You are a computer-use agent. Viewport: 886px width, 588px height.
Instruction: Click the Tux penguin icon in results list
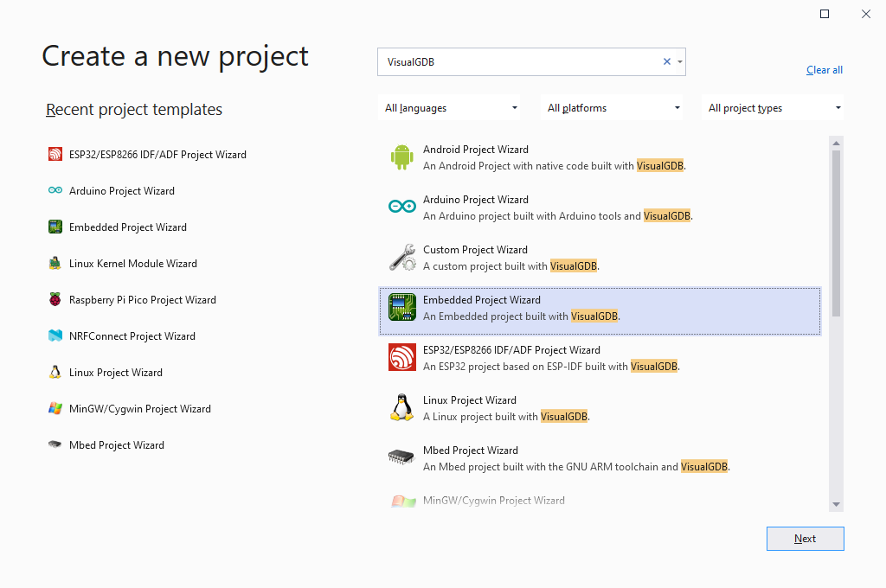(x=401, y=407)
